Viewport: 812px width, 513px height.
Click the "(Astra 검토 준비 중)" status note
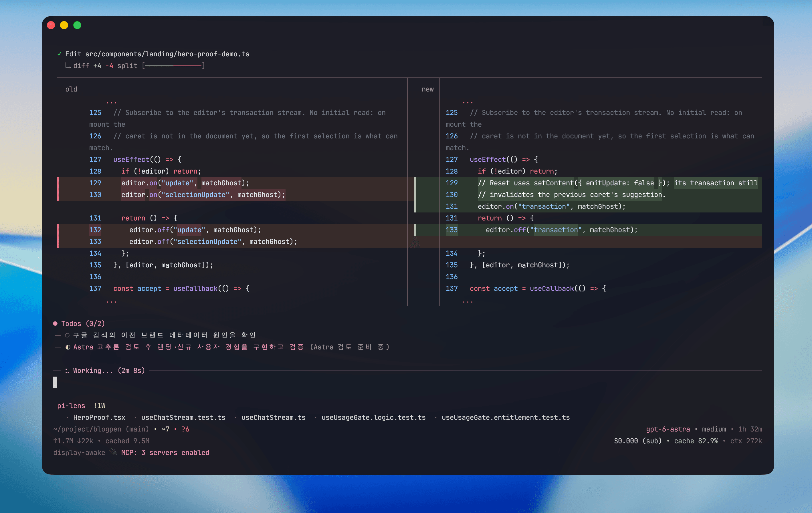click(350, 347)
